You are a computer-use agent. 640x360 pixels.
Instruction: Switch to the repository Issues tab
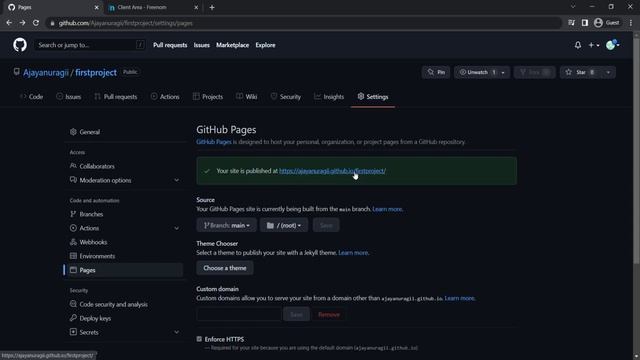pos(69,97)
